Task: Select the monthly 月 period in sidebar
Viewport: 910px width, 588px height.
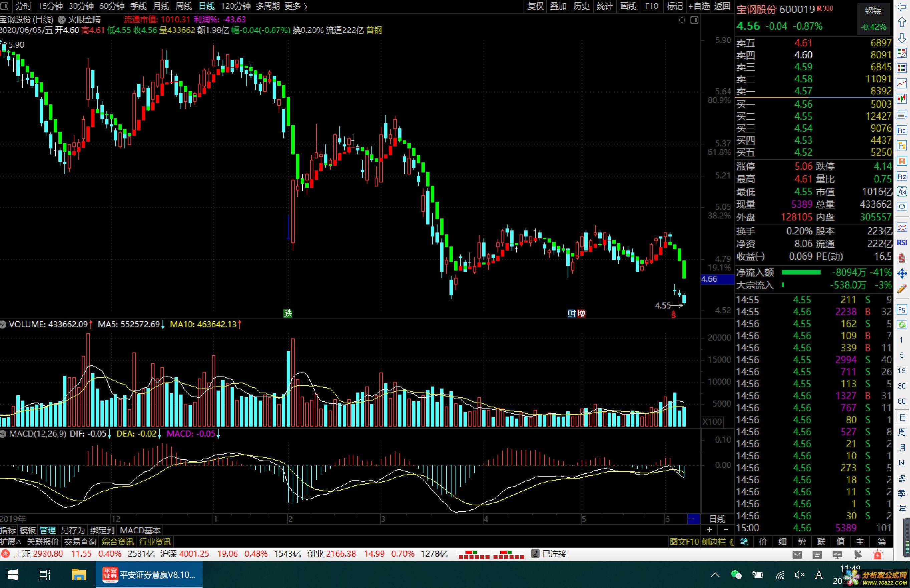Action: coord(902,448)
